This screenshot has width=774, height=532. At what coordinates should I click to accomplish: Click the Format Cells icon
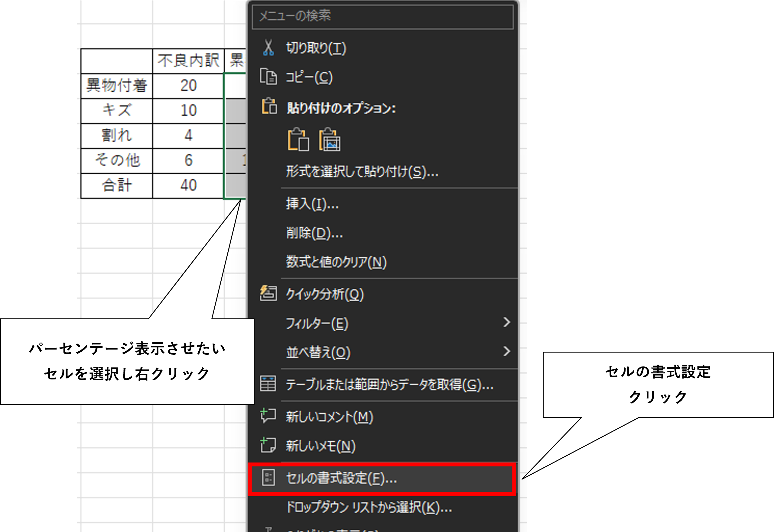point(268,478)
